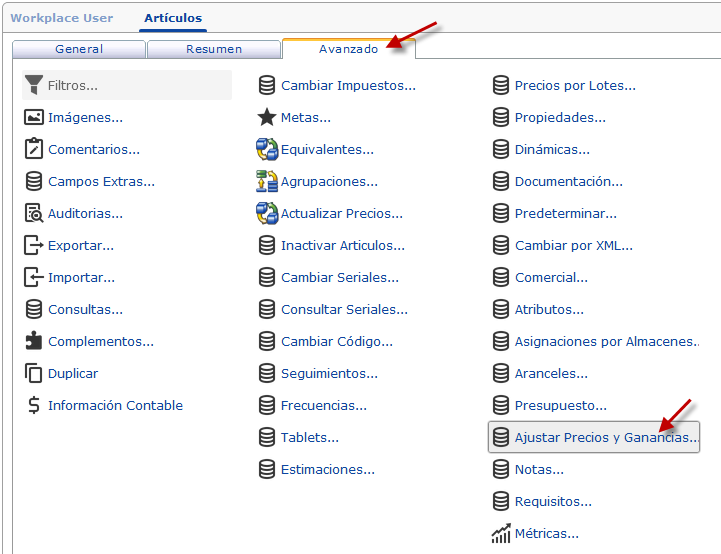Screen dimensions: 721x554
Task: Open Frecuencias
Action: tap(324, 406)
